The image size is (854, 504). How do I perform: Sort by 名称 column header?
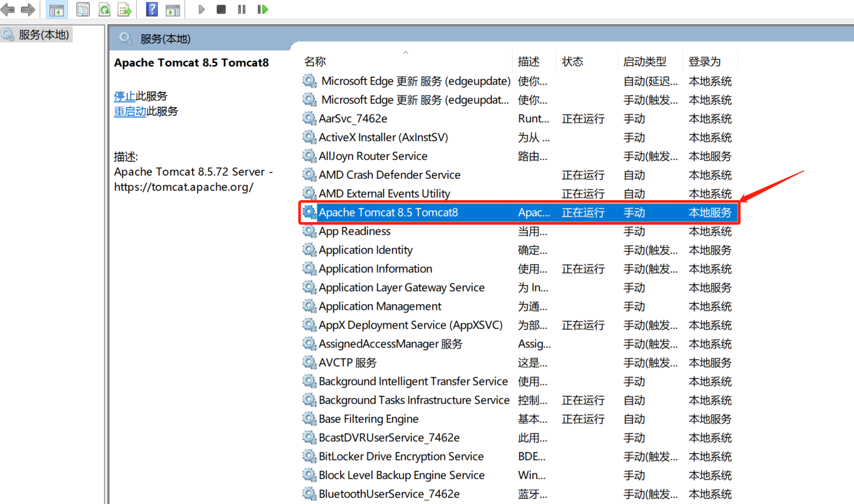(x=315, y=62)
